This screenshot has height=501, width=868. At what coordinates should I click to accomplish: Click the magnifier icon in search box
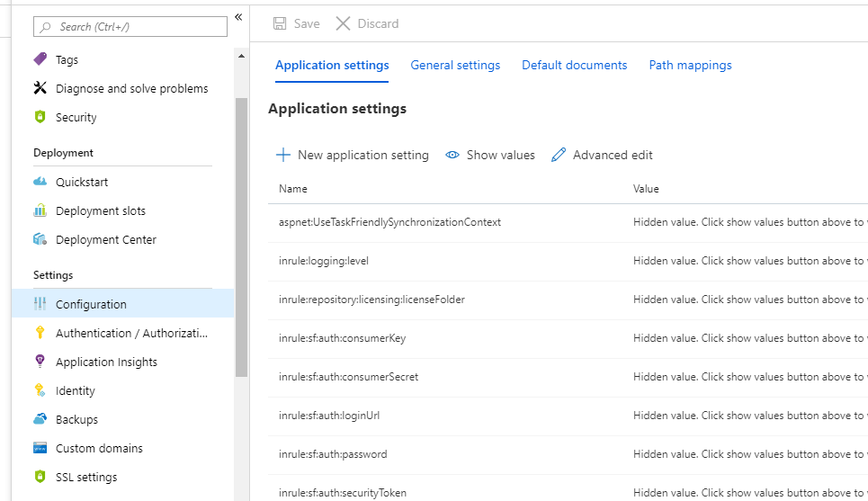46,27
